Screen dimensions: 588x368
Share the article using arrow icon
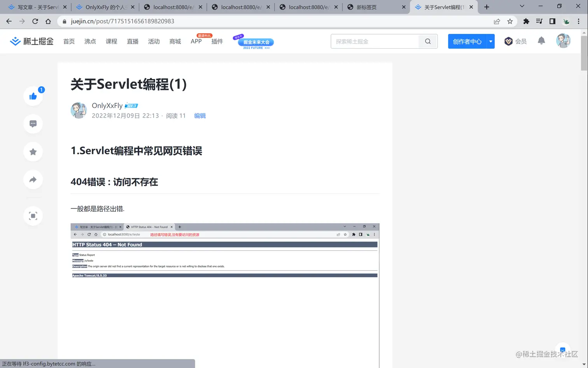click(x=33, y=180)
